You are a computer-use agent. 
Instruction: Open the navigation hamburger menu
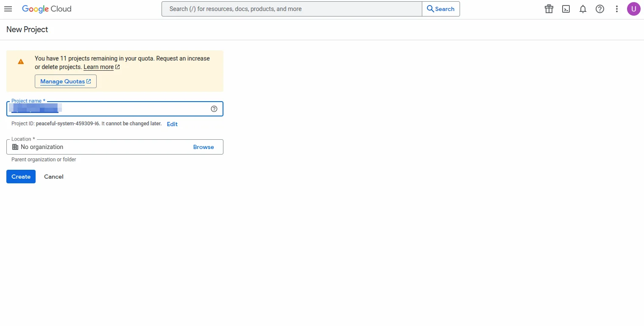click(8, 9)
